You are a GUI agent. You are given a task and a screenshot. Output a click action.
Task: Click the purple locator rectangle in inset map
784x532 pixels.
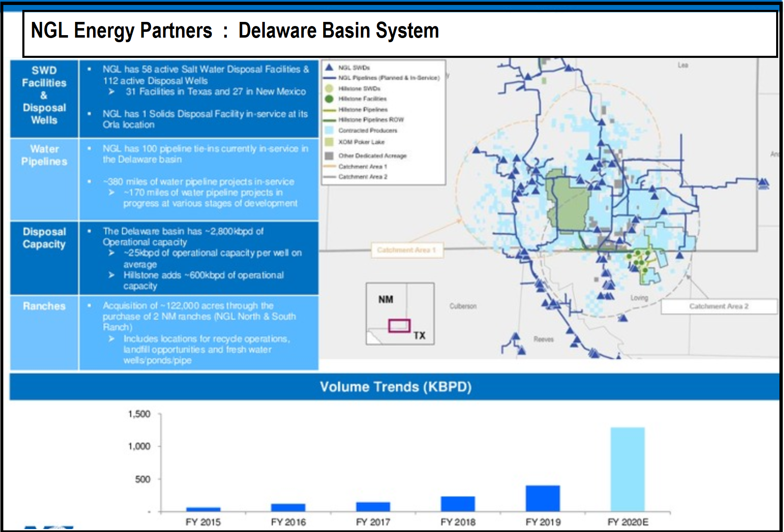(x=399, y=326)
